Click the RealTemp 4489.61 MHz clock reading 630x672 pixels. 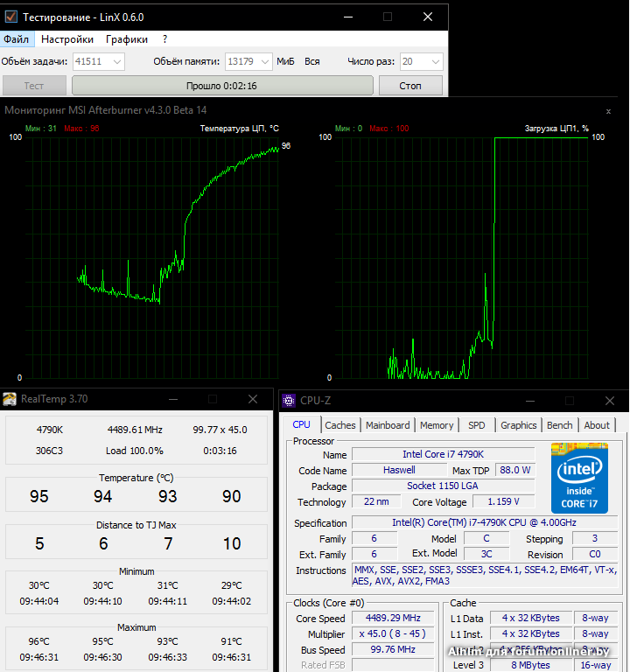point(135,430)
